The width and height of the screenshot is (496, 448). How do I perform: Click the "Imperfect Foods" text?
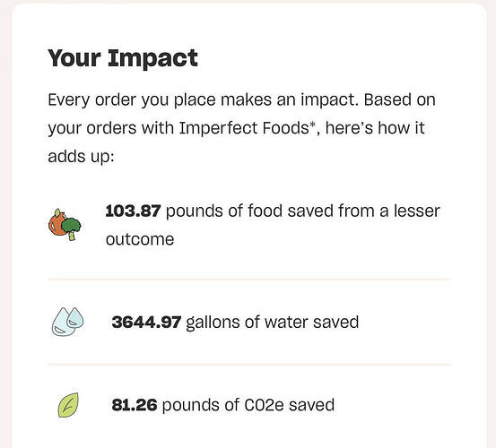[x=244, y=128]
